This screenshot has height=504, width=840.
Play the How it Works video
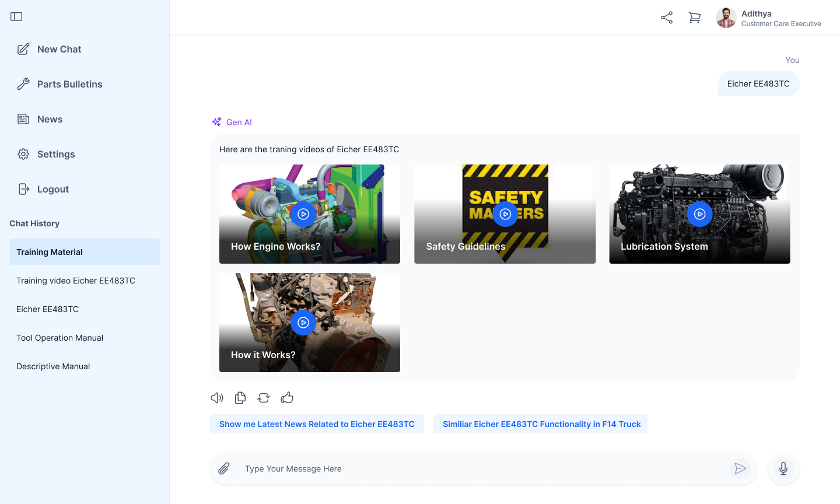pos(303,323)
